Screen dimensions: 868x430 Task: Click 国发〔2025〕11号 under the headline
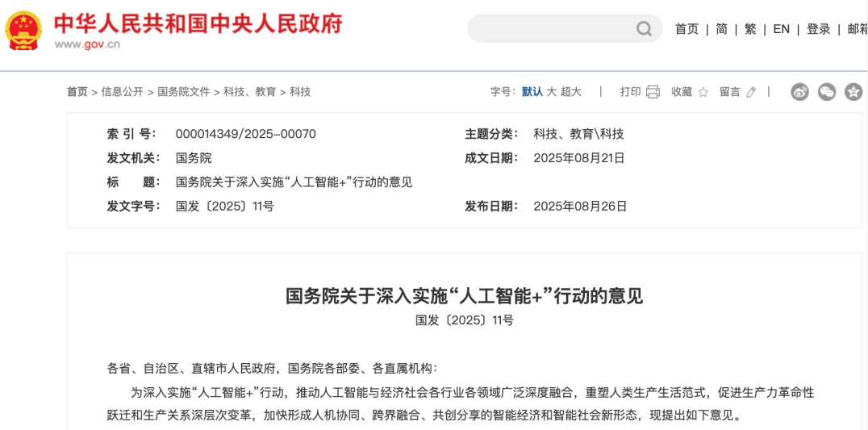[x=465, y=320]
